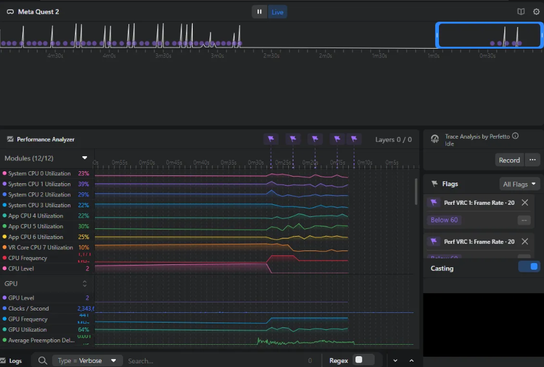The height and width of the screenshot is (367, 544).
Task: Collapse the GPU metrics section
Action: click(x=84, y=284)
